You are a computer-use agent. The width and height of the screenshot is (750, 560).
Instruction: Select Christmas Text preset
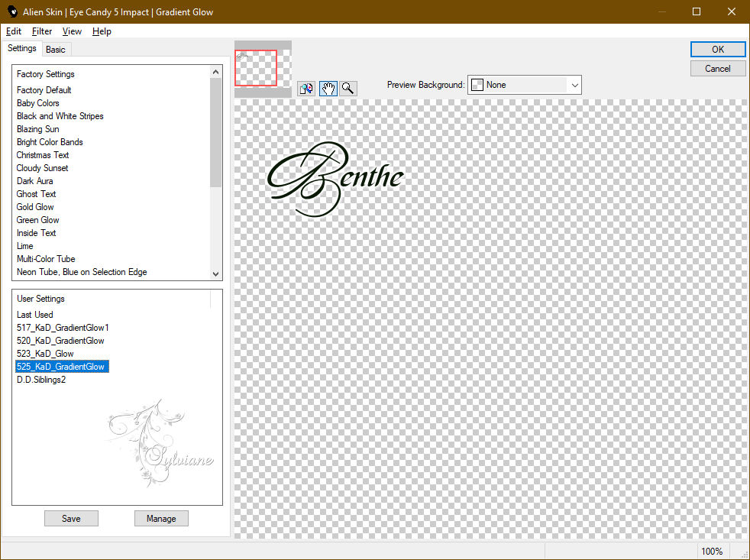click(x=43, y=154)
